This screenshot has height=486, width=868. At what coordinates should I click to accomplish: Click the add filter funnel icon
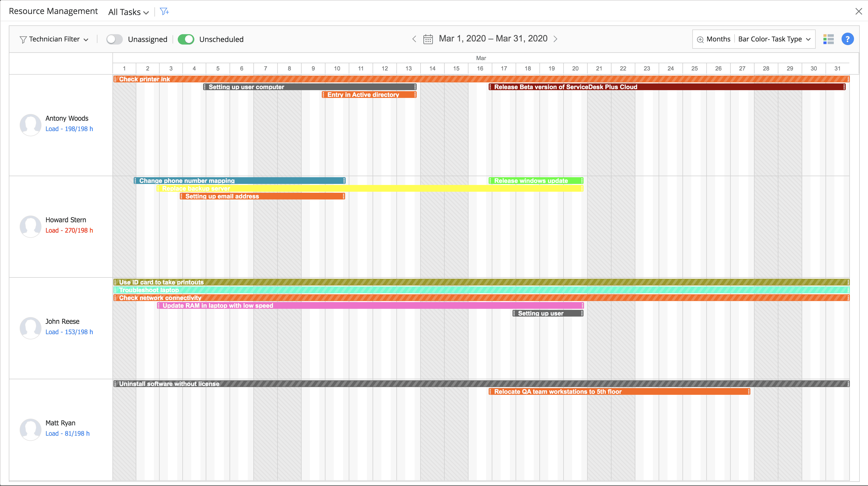click(164, 12)
